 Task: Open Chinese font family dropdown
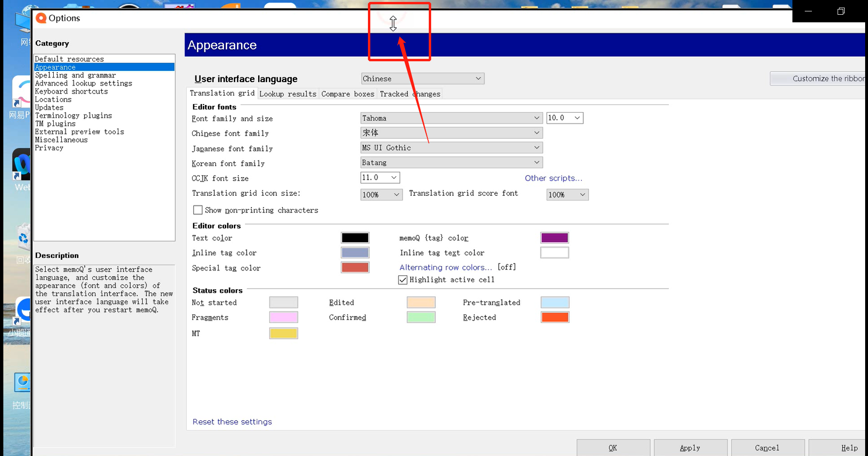click(452, 133)
